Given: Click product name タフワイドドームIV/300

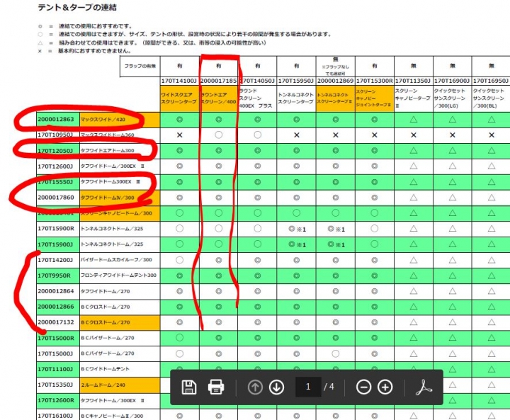Looking at the screenshot, I should coord(108,198).
